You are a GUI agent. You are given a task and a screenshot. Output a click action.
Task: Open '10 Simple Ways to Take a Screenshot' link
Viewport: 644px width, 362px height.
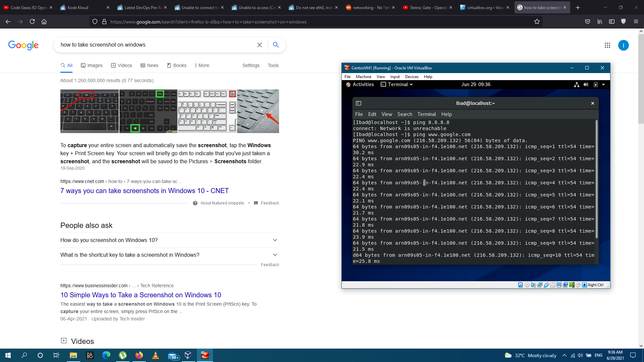(x=141, y=295)
